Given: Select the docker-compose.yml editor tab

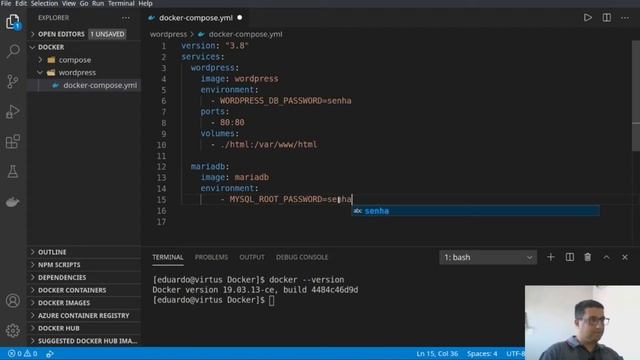Looking at the screenshot, I should coord(196,18).
